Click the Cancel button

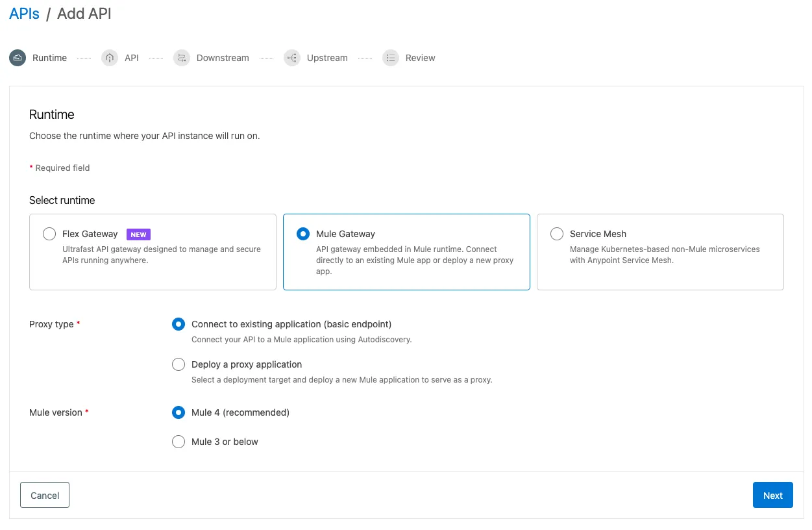point(45,495)
